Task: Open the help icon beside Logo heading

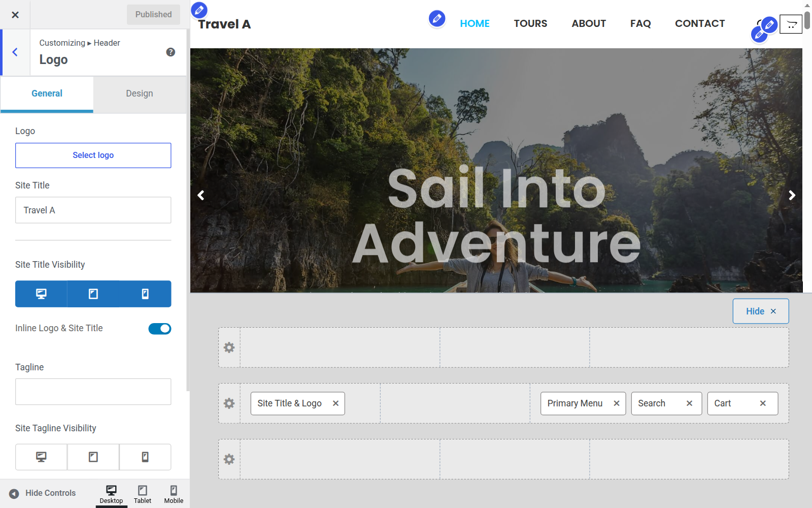Action: [x=171, y=52]
